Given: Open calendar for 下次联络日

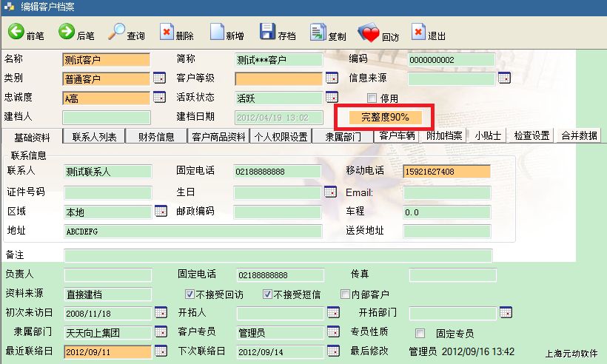Looking at the screenshot, I should pyautogui.click(x=333, y=351).
